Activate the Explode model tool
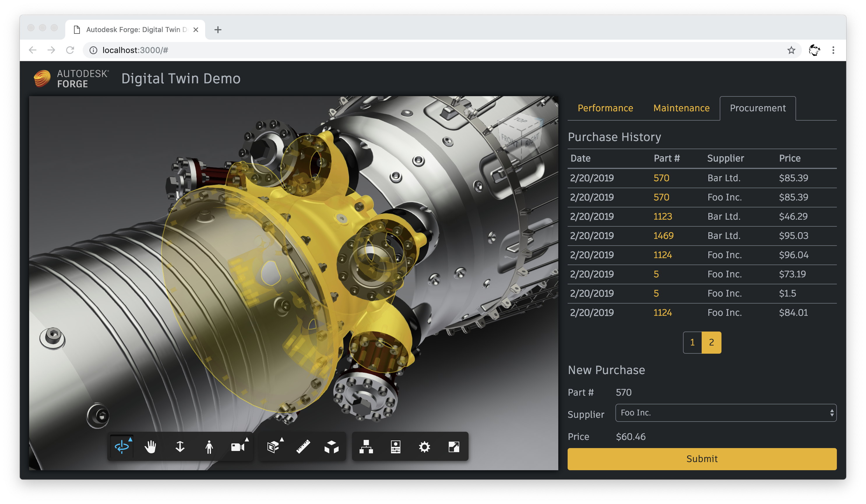Screen dimensions: 866x504 (x=332, y=447)
